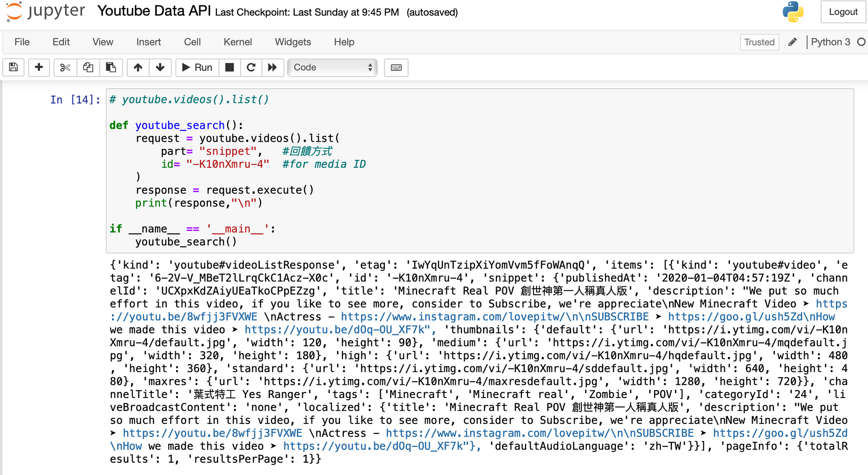868x475 pixels.
Task: Restart kernel and rerun all cells
Action: (272, 68)
